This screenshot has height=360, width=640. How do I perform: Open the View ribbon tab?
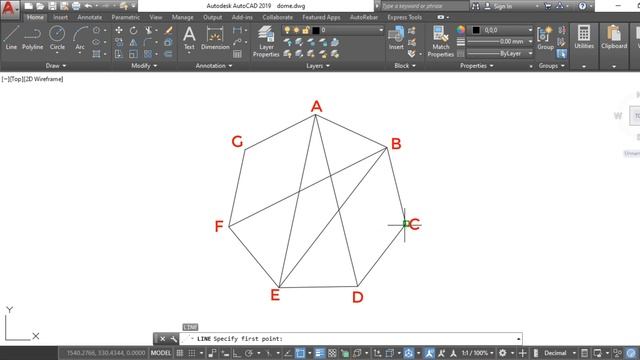click(x=155, y=17)
